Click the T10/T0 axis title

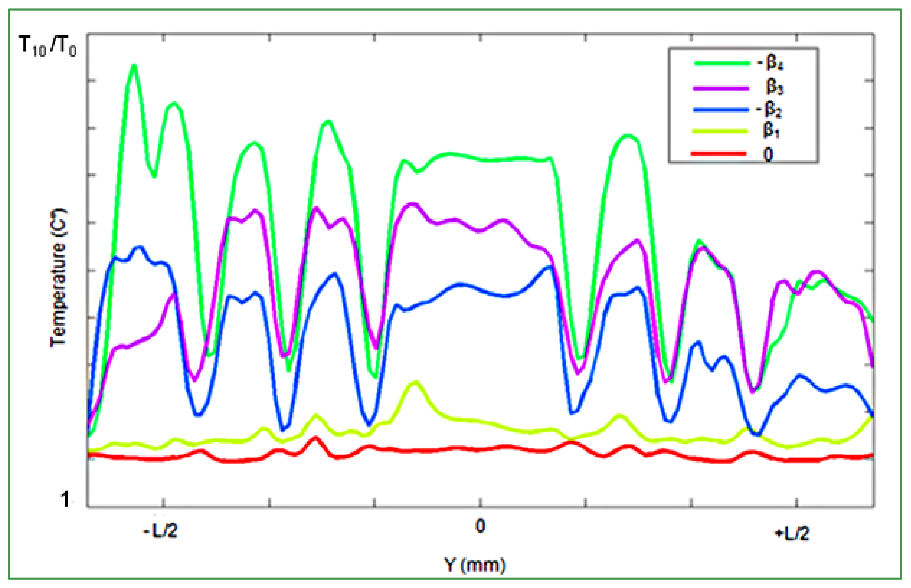coord(47,46)
